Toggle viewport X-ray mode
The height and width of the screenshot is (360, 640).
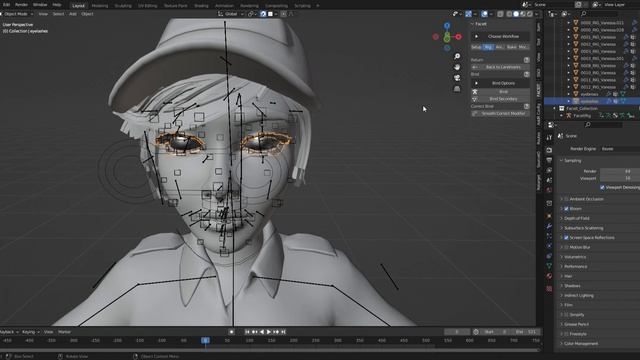(500, 14)
